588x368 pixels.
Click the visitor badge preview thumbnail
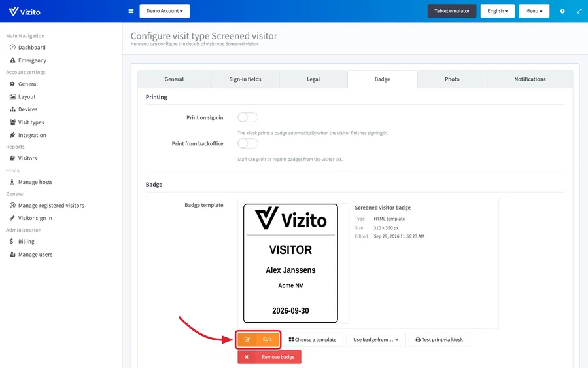click(290, 263)
